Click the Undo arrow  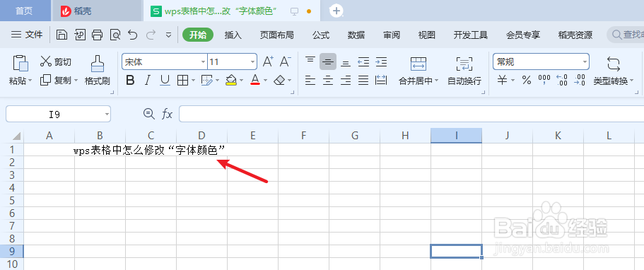[x=133, y=35]
